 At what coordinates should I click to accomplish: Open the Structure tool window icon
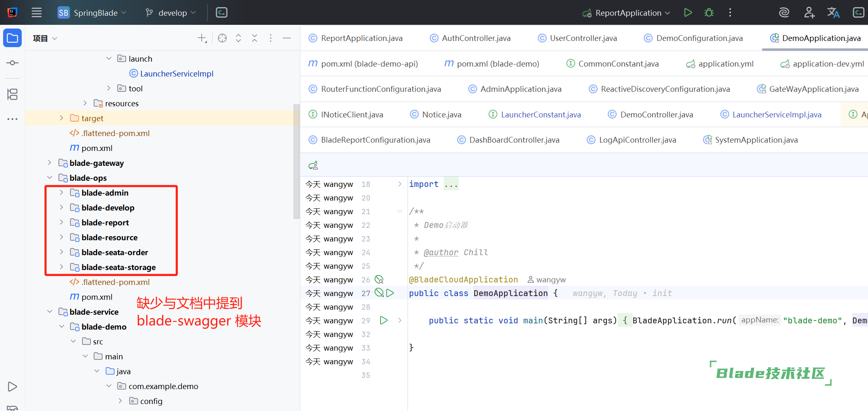[12, 94]
